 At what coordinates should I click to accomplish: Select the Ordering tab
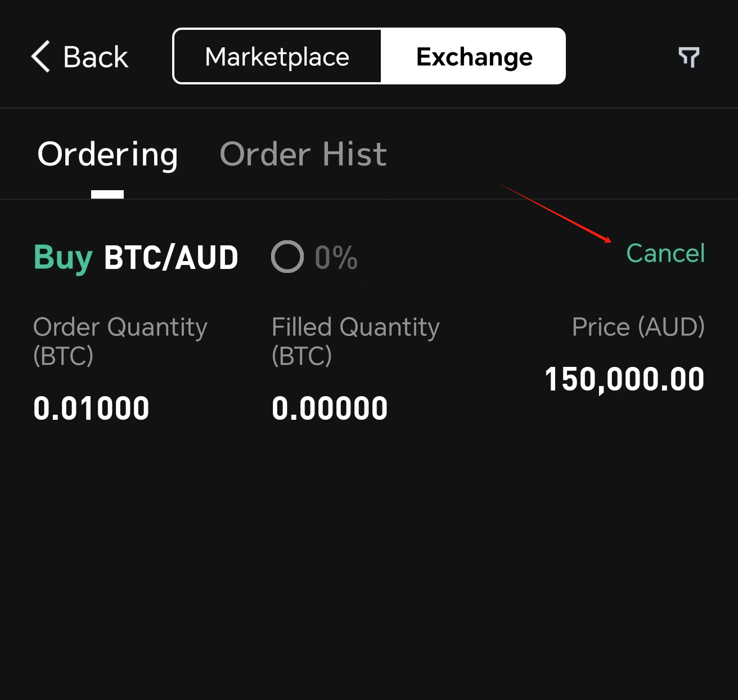(x=107, y=154)
